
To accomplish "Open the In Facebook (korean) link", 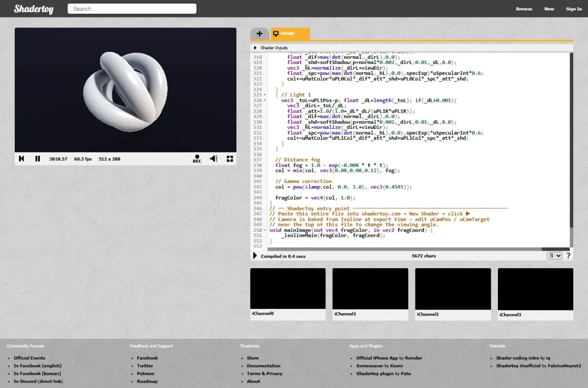I will [37, 374].
